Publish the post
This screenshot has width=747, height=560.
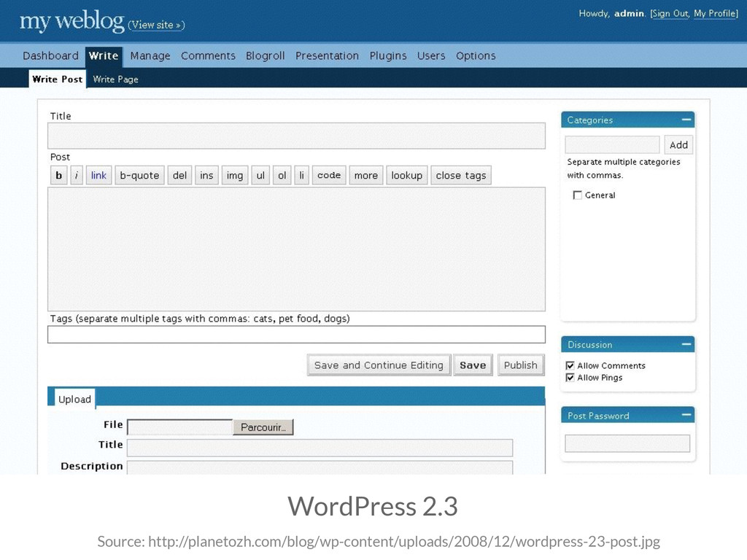520,365
